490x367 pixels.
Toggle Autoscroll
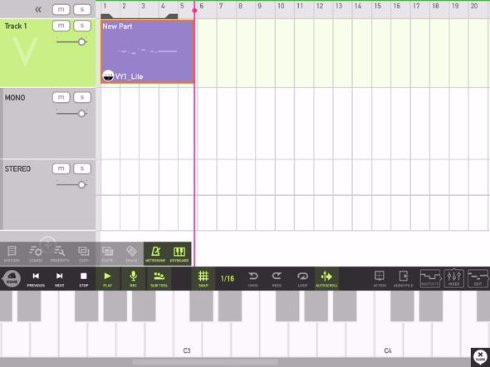pos(326,279)
